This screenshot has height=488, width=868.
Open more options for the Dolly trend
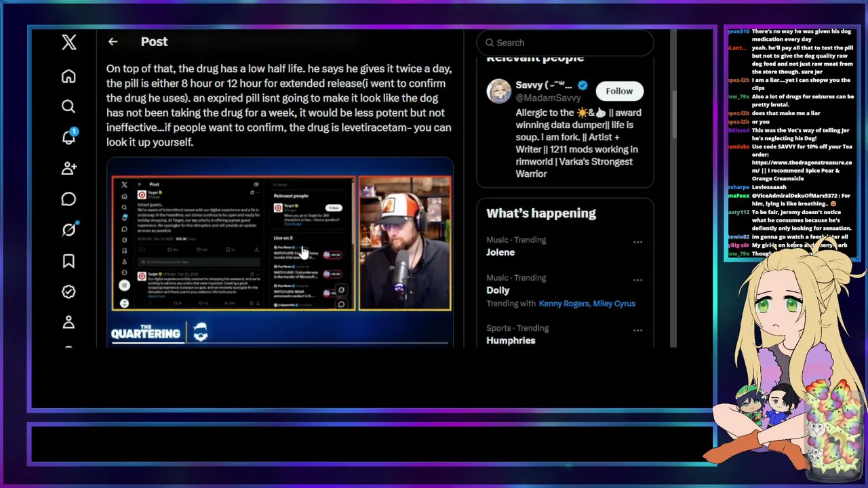(637, 280)
